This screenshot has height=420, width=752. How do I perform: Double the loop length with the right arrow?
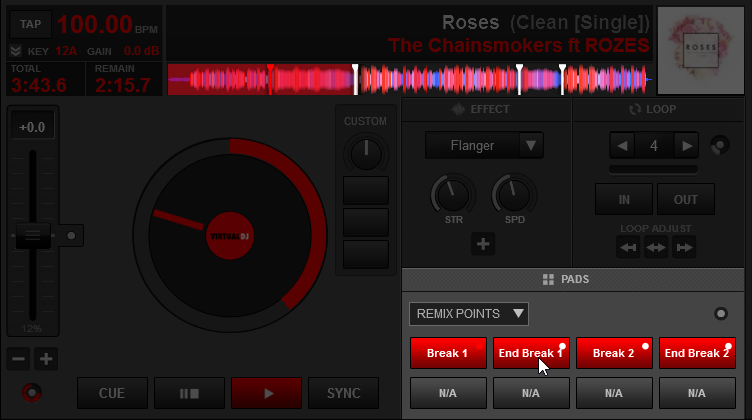[x=687, y=146]
